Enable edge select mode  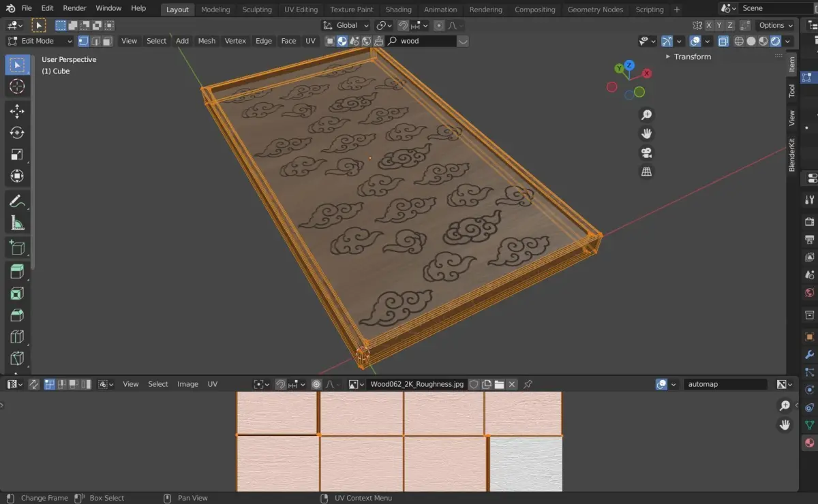click(95, 41)
